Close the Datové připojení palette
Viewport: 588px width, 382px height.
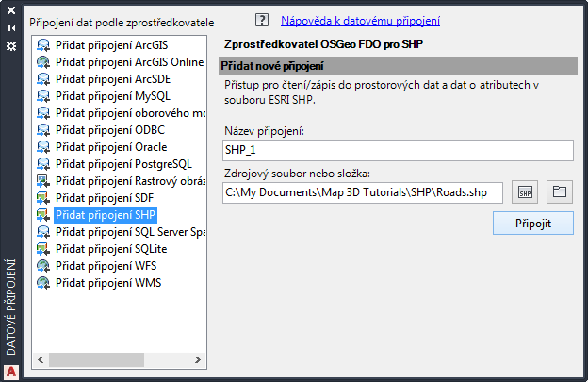[11, 10]
